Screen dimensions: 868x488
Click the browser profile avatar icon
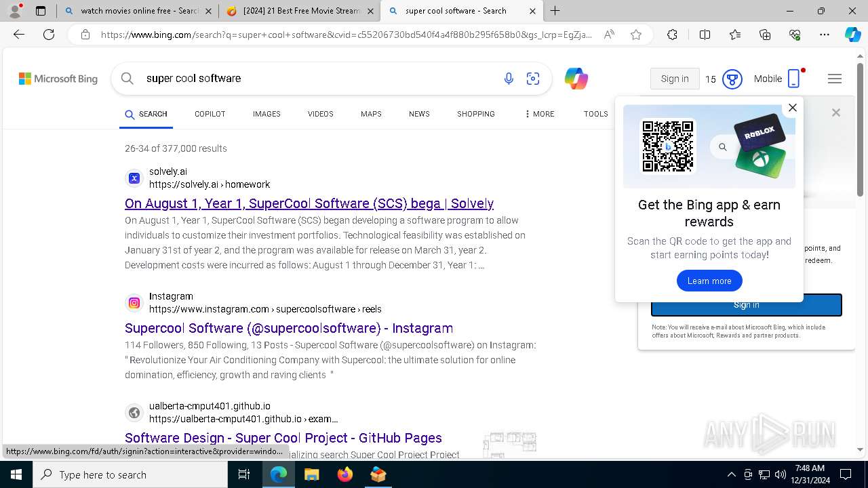click(15, 11)
